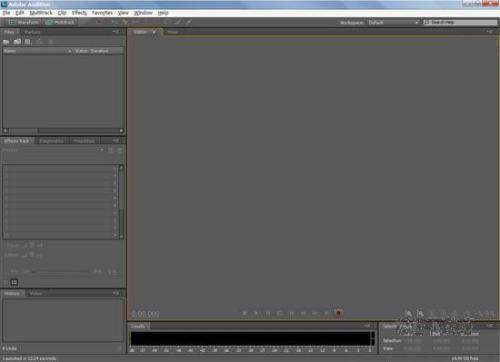Select the History panel tab

point(12,293)
